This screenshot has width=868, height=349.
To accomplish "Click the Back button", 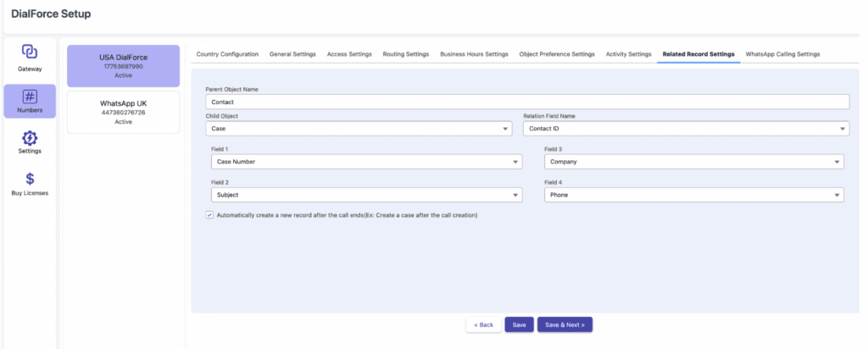I will 482,324.
